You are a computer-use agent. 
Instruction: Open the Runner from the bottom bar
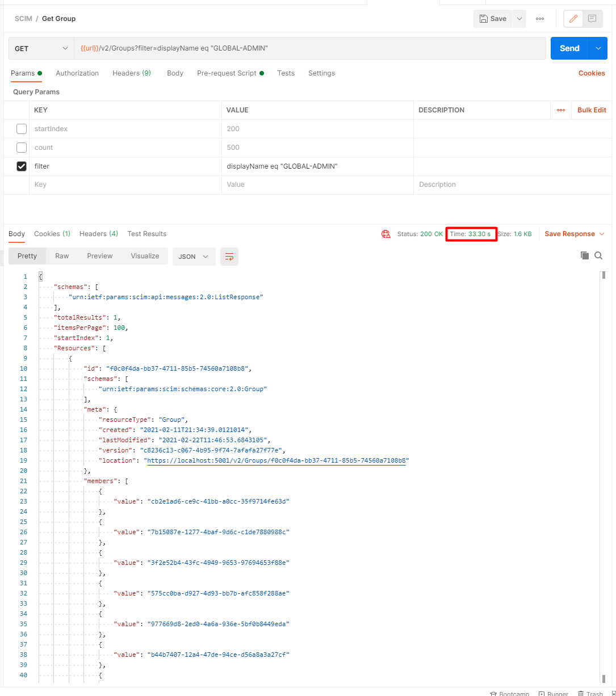(x=554, y=693)
